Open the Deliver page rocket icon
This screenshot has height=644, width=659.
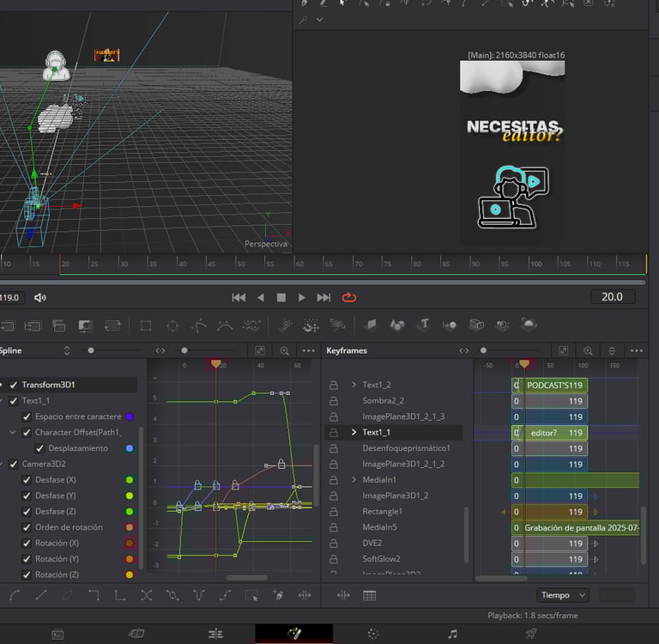tap(531, 634)
